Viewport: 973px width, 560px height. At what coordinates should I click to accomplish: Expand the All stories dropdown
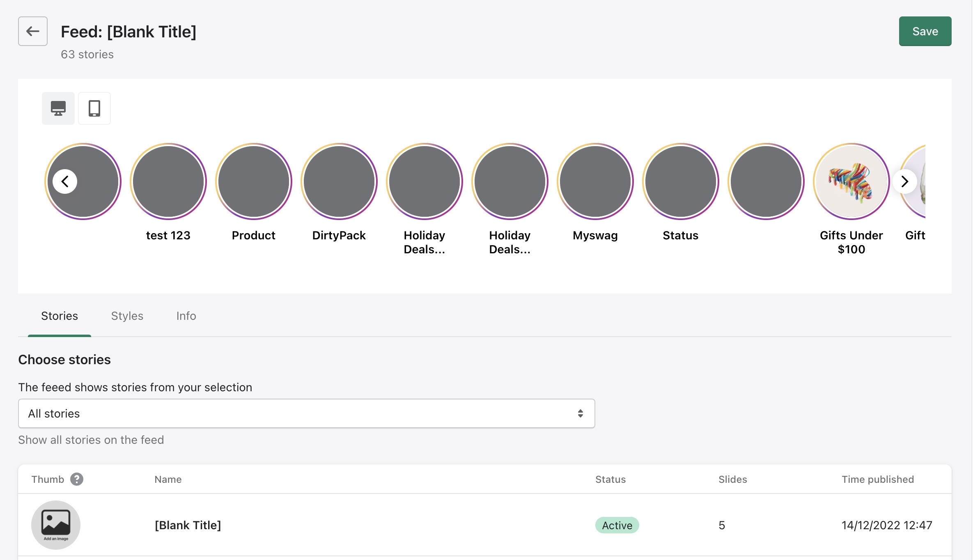306,413
